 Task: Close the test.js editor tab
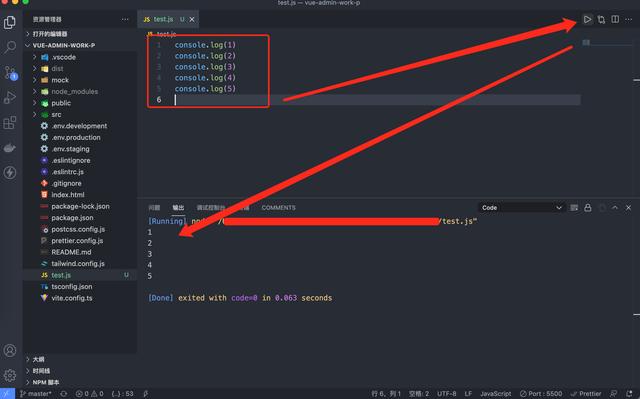tap(192, 19)
